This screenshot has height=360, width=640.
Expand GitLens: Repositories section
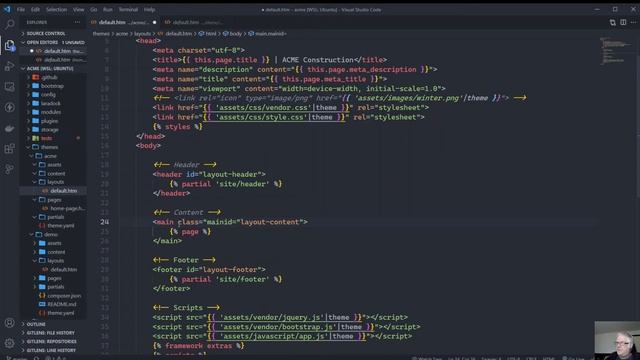pos(51,341)
